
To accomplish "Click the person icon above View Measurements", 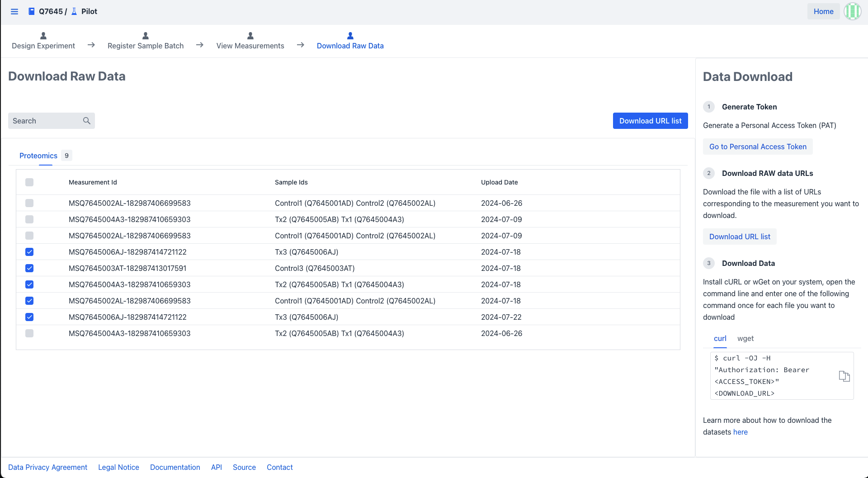I will (x=250, y=36).
